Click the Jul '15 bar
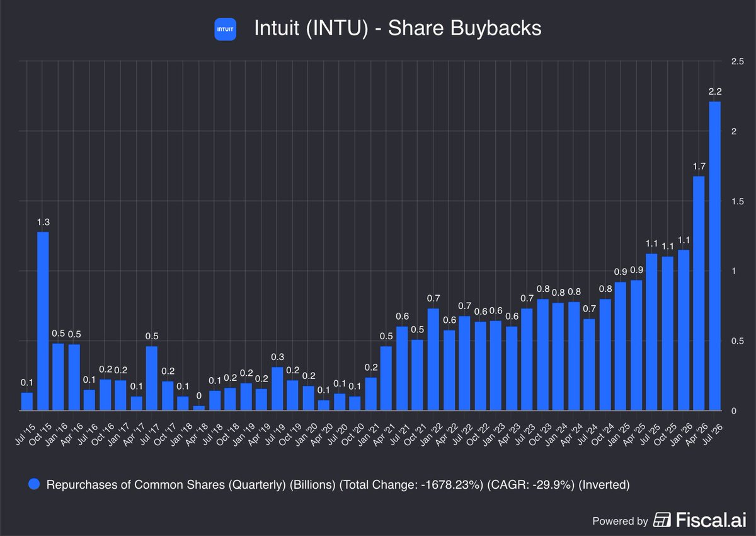 click(x=26, y=402)
